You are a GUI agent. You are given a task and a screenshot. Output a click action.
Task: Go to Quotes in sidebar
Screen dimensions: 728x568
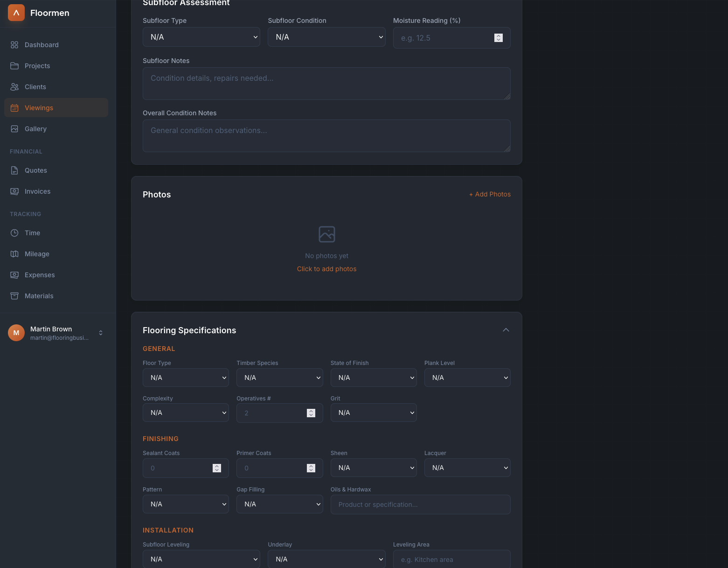pos(35,170)
